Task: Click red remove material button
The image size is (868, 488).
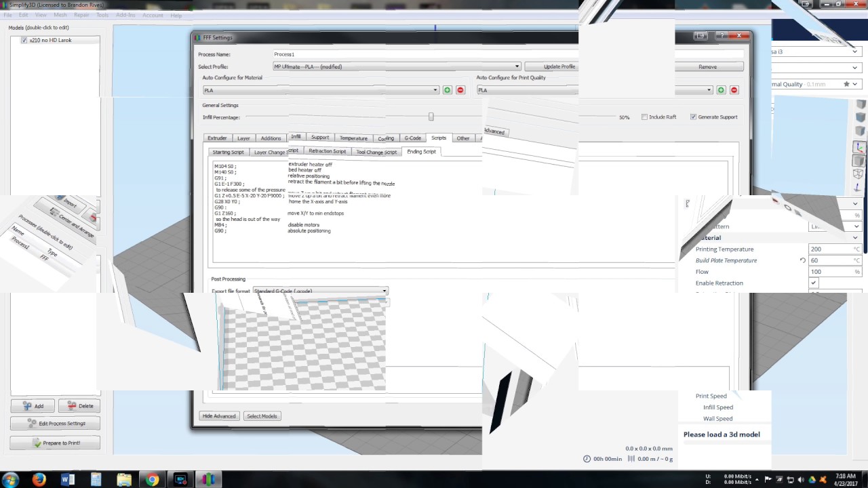Action: [x=460, y=90]
